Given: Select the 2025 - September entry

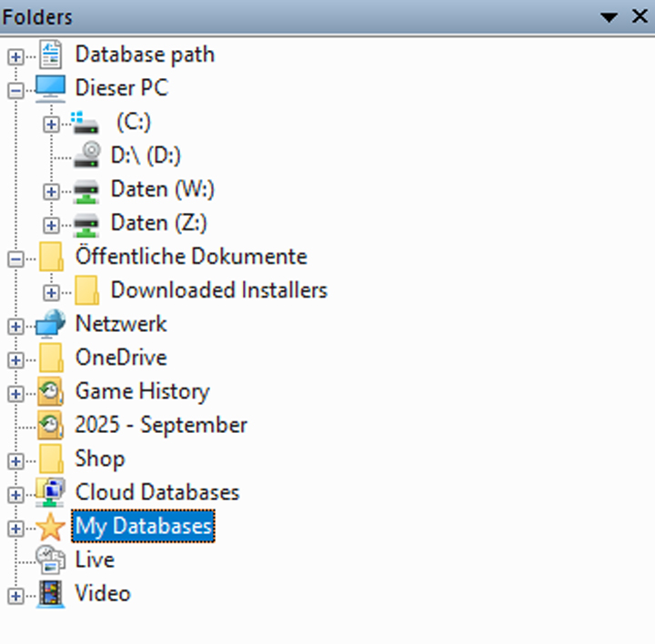Looking at the screenshot, I should tap(161, 426).
